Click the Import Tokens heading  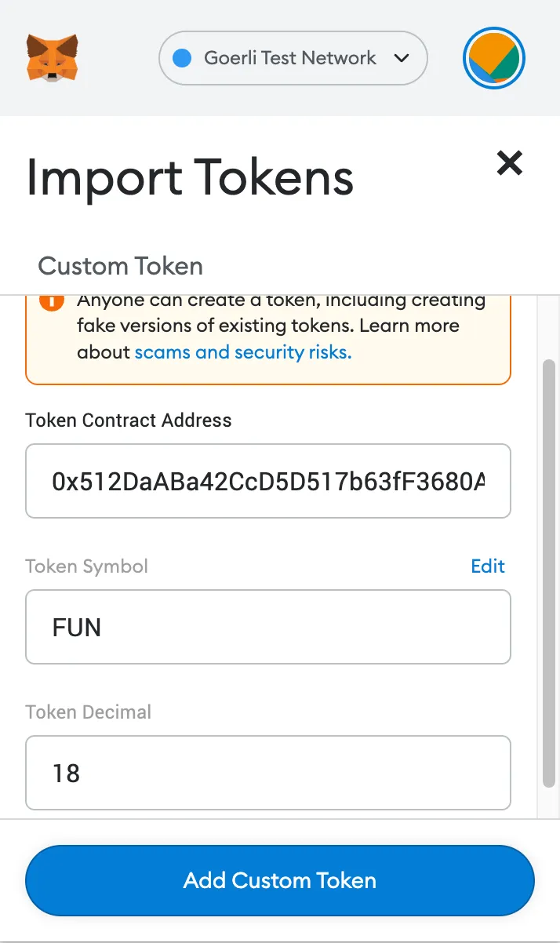[190, 177]
